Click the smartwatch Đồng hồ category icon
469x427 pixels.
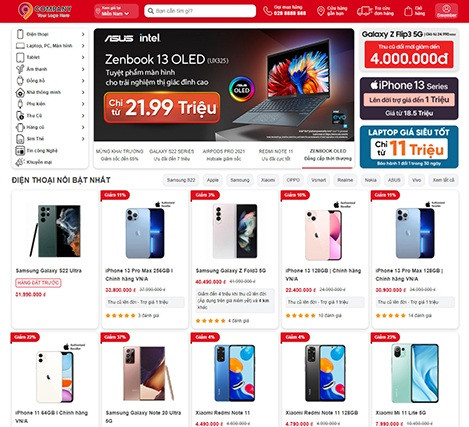point(20,81)
